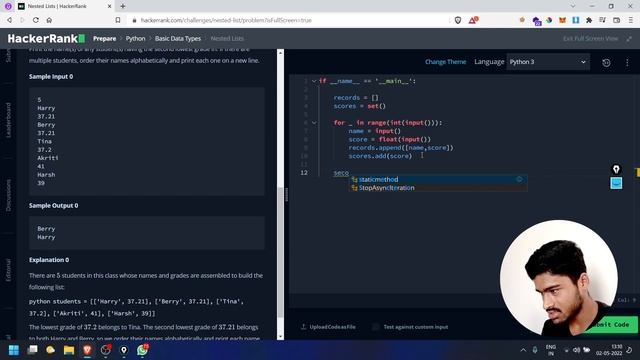Screen dimensions: 640x360
Task: Show details for staticmethod suggestion
Action: coord(519,180)
